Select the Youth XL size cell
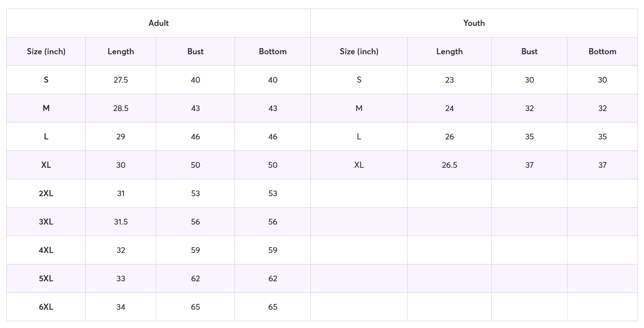This screenshot has height=328, width=644. (359, 165)
